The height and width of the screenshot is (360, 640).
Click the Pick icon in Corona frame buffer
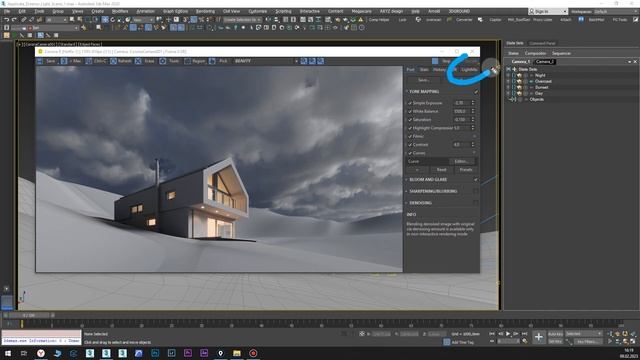click(212, 61)
